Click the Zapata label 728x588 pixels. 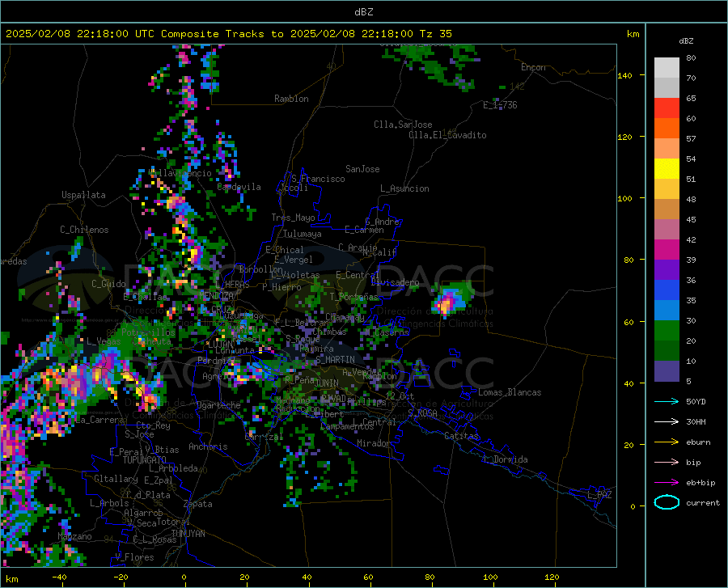coord(198,504)
